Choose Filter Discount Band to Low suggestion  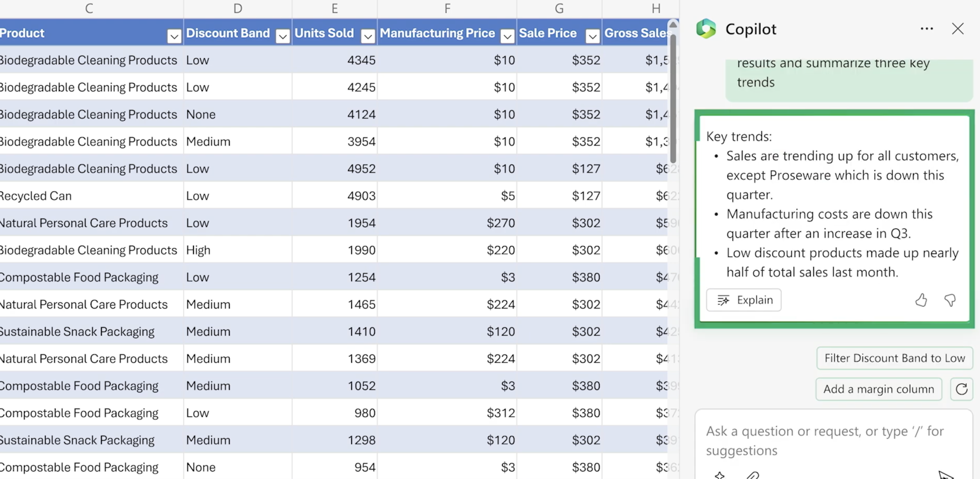[x=894, y=358]
